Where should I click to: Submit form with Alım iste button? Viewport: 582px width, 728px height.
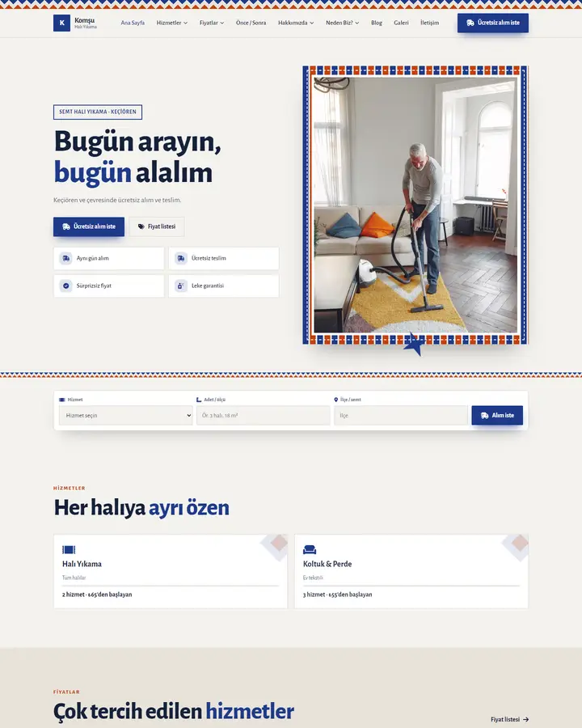pyautogui.click(x=497, y=416)
